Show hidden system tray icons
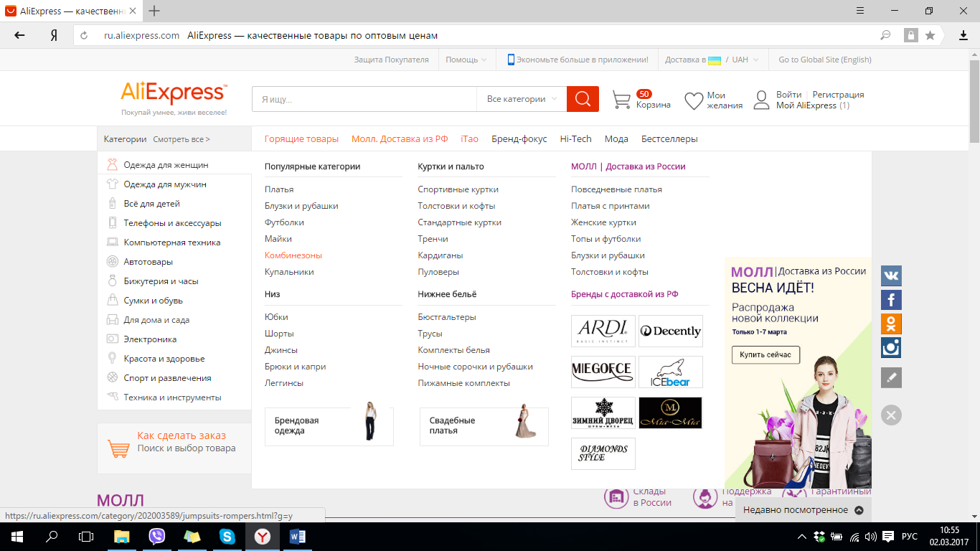 [x=802, y=537]
